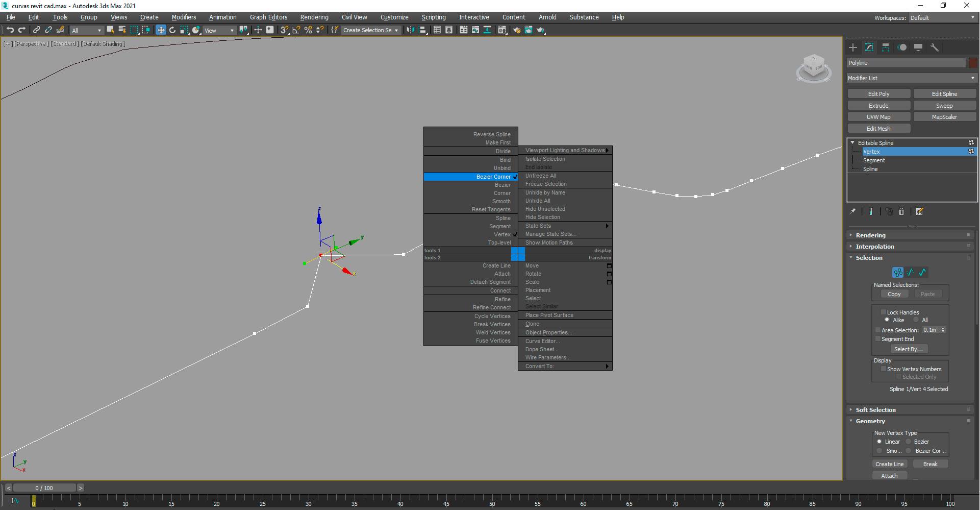Open the Modify panel in the command panel

click(869, 47)
